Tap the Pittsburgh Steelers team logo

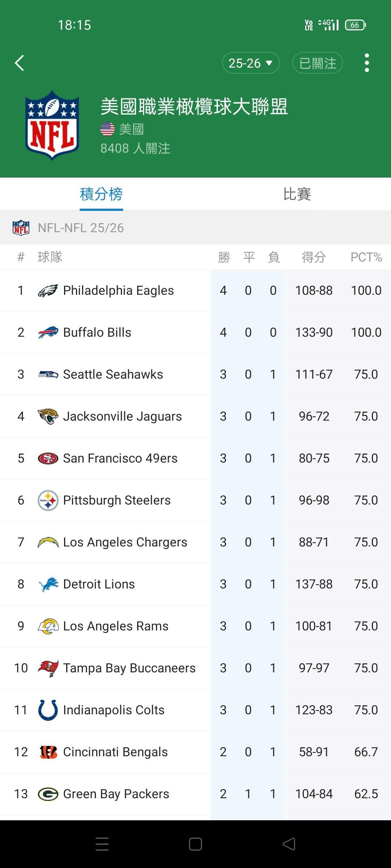[x=48, y=500]
